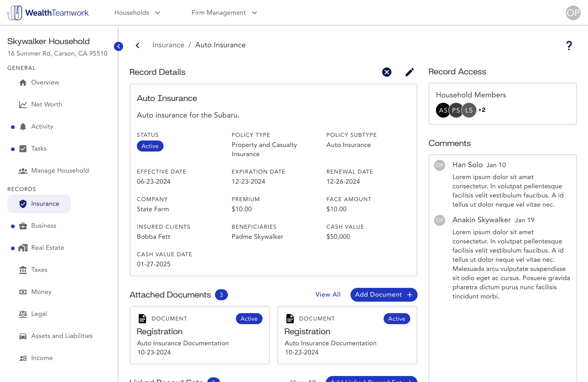Screen dimensions: 588x382
Task: Click the Assets and Liabilities car icon
Action: (x=23, y=336)
